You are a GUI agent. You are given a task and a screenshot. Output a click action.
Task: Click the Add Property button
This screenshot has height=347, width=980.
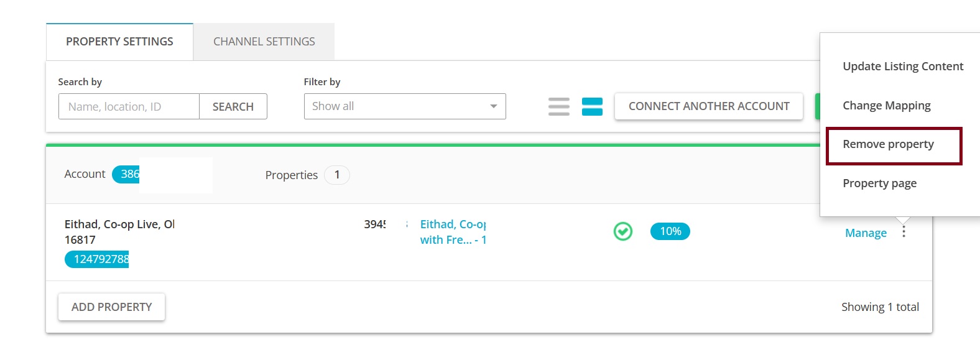(111, 307)
